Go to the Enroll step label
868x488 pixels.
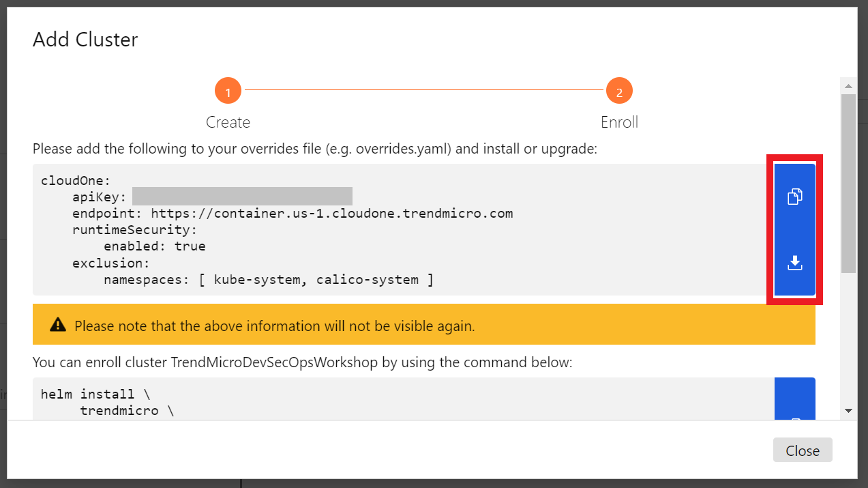[619, 122]
